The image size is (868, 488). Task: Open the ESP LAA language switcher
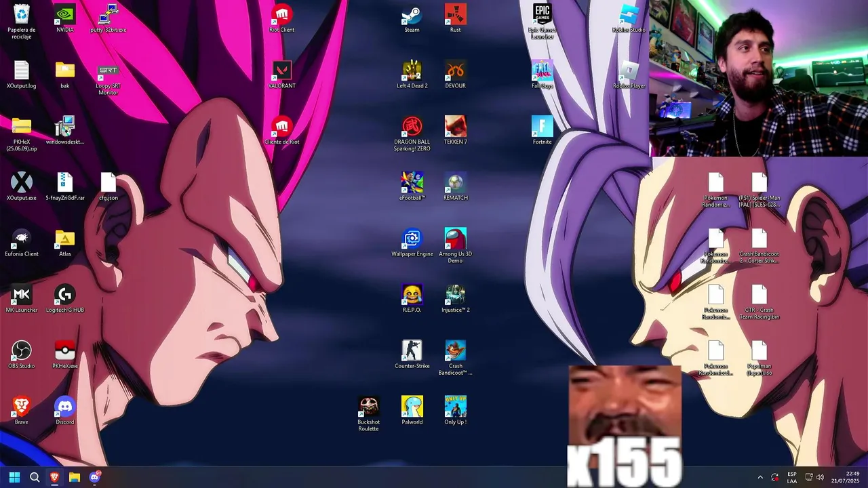coord(792,477)
